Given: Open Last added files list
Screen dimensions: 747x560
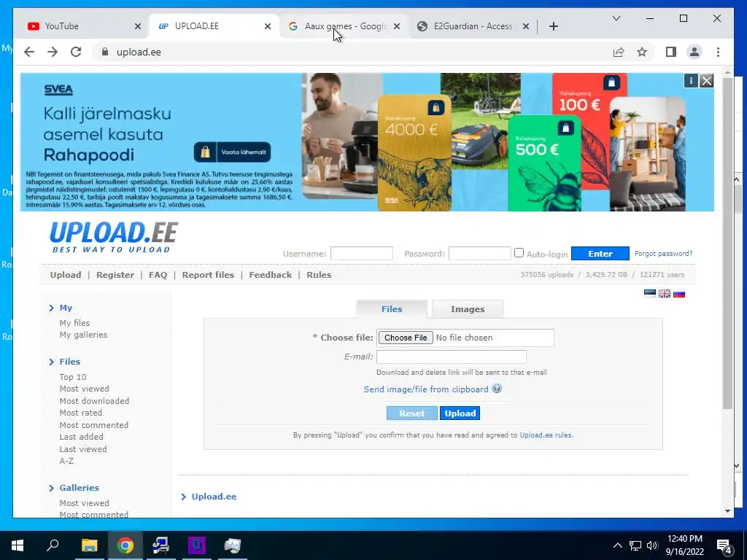Looking at the screenshot, I should (81, 437).
